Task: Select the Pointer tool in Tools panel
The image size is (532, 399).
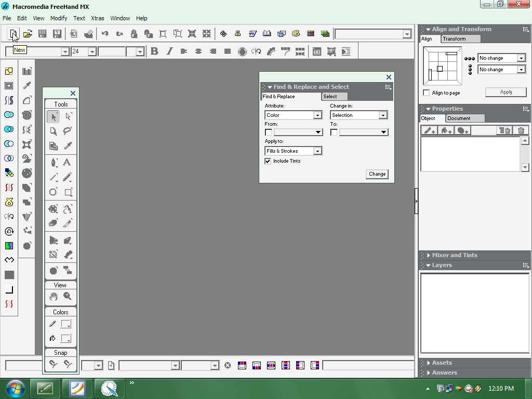Action: tap(54, 117)
